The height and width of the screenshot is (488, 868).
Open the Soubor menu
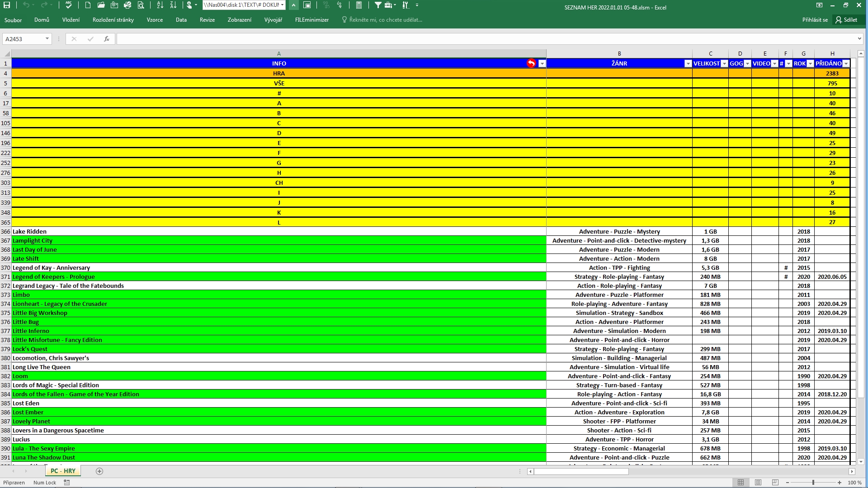point(13,20)
